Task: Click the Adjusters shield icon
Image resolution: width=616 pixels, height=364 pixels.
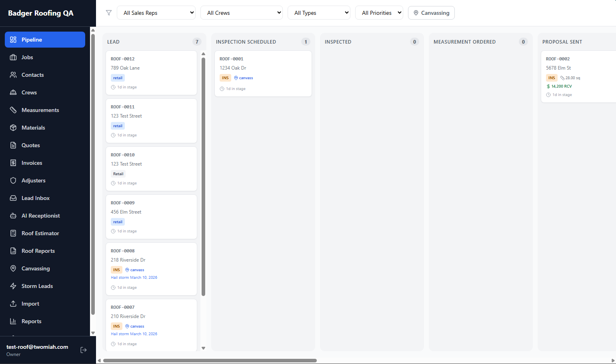Action: click(x=13, y=180)
